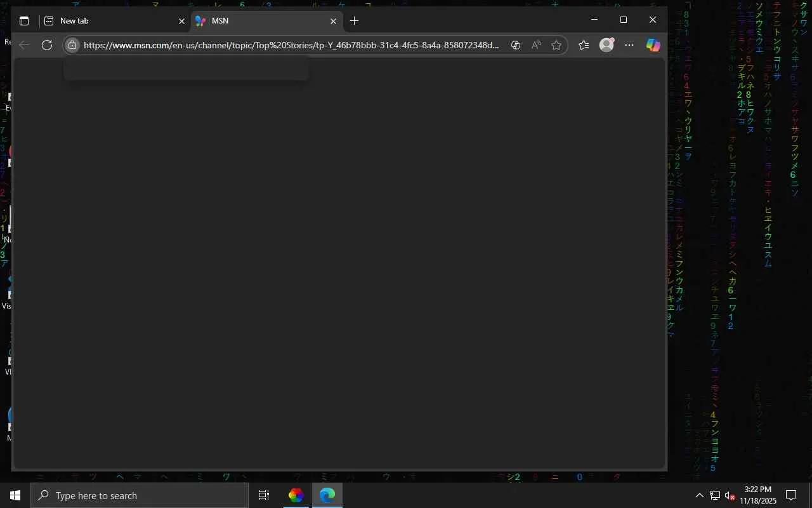Go back with the back arrow
812x508 pixels.
24,45
